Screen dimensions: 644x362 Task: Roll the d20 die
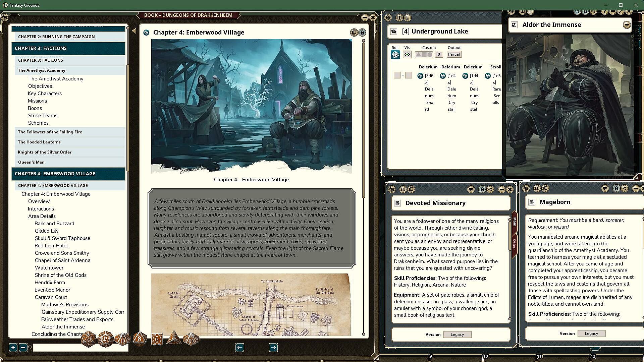tap(89, 339)
